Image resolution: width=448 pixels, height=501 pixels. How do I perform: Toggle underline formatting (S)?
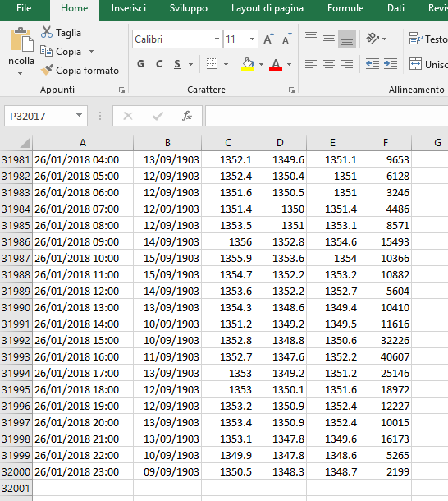click(177, 64)
